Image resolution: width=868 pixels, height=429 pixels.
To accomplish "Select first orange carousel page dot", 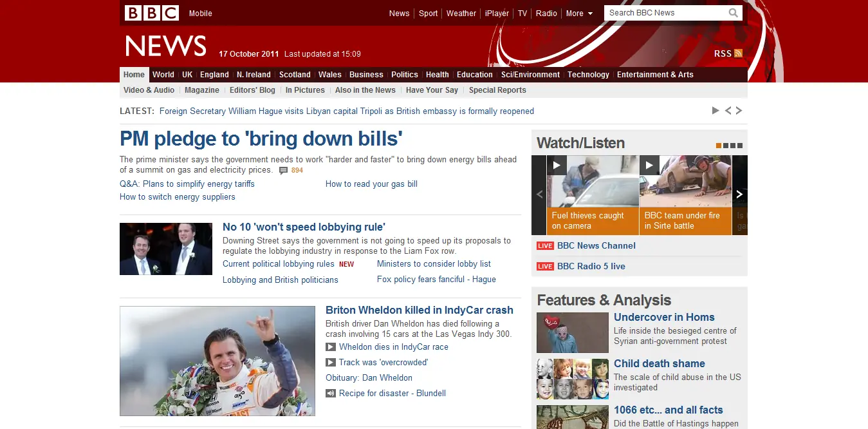I will 719,146.
